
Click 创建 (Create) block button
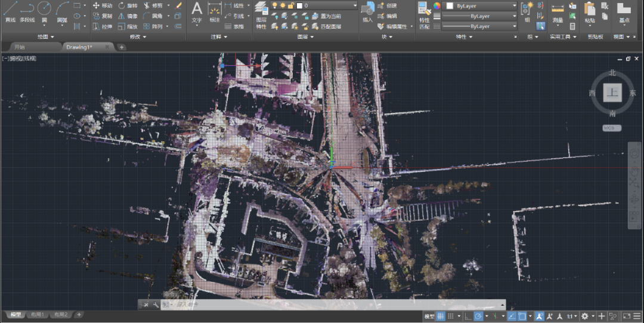[x=387, y=6]
